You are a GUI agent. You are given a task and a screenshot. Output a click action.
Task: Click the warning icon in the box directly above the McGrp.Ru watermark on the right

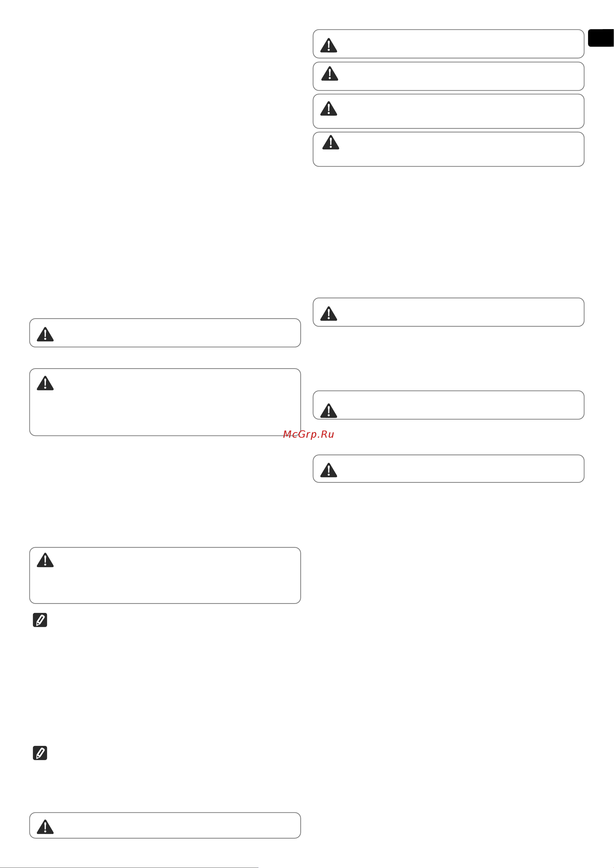(x=329, y=411)
